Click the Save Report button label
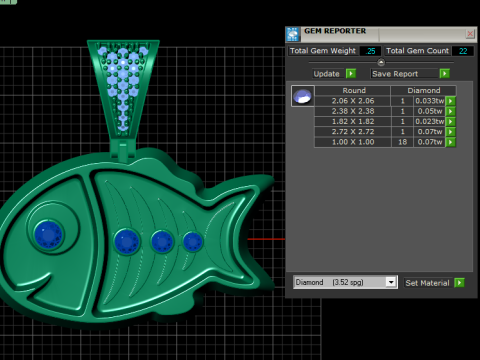 (x=395, y=74)
